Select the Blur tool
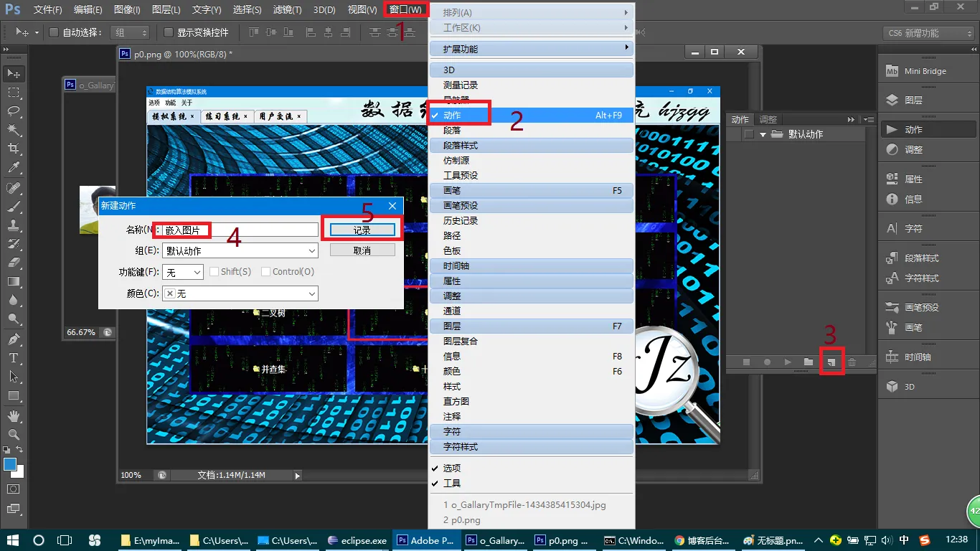Viewport: 980px width, 551px height. tap(14, 300)
